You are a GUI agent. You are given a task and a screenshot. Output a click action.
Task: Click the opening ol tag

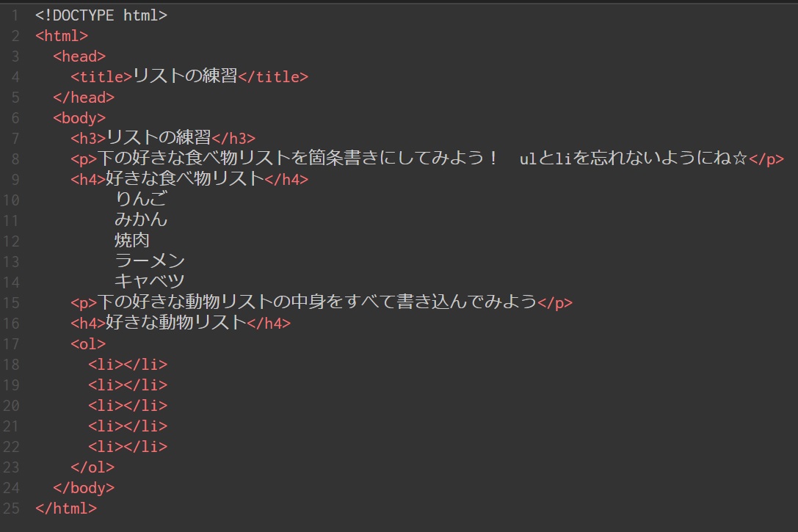[x=88, y=343]
